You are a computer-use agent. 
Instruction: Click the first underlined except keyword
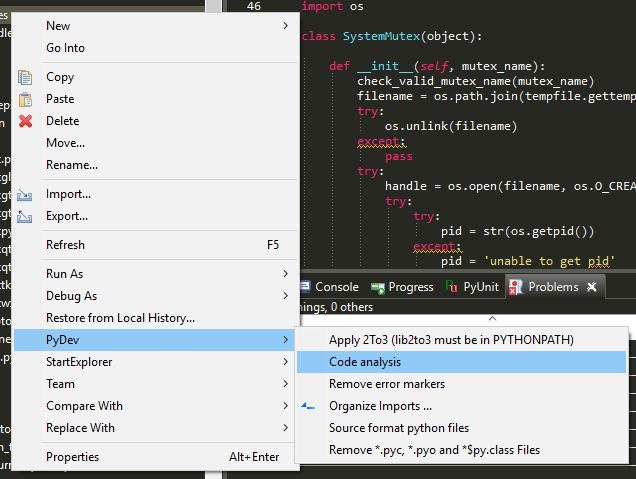(380, 141)
